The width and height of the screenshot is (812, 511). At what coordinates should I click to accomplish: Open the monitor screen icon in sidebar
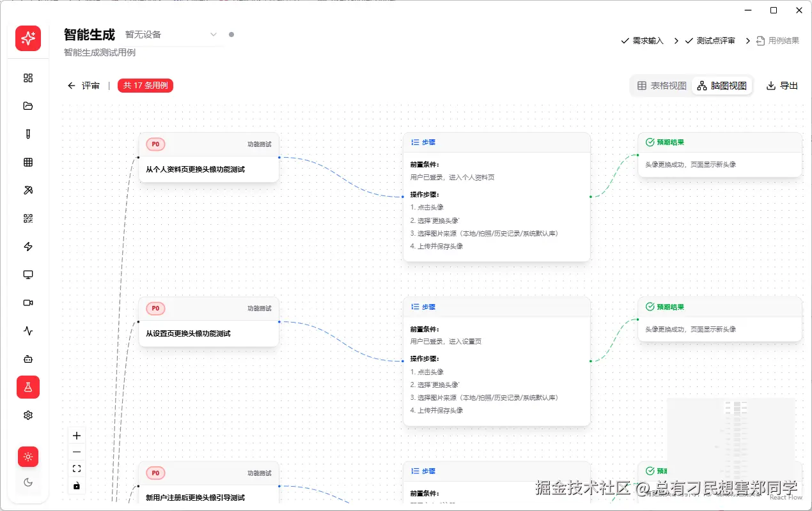coord(28,275)
